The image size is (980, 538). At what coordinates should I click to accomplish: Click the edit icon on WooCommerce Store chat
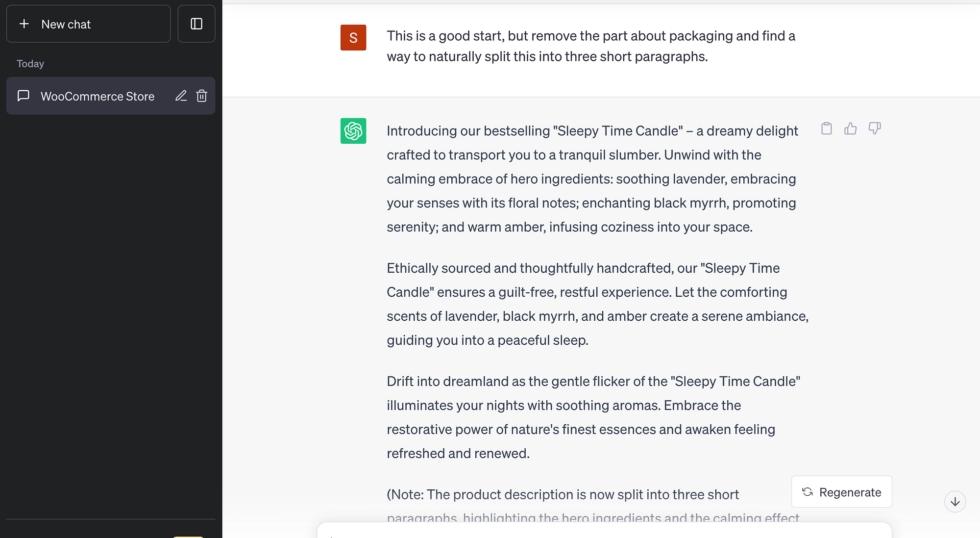(181, 96)
